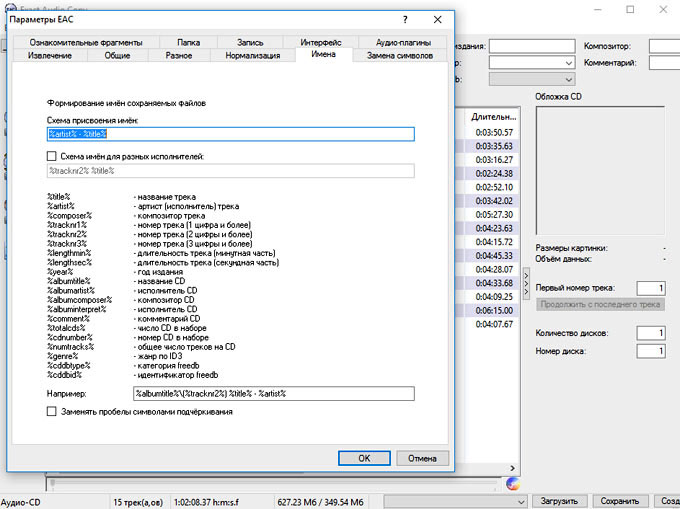The image size is (680, 509).
Task: Click the help question mark in dialog title bar
Action: [x=404, y=20]
